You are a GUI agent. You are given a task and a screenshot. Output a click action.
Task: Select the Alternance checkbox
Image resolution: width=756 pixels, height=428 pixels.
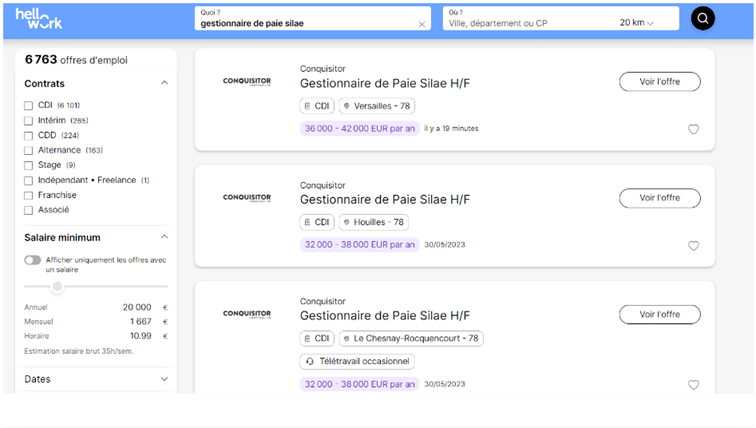(28, 150)
